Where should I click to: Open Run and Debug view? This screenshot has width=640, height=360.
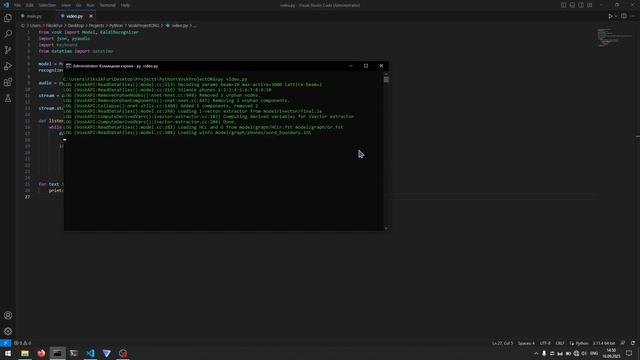pyautogui.click(x=8, y=66)
